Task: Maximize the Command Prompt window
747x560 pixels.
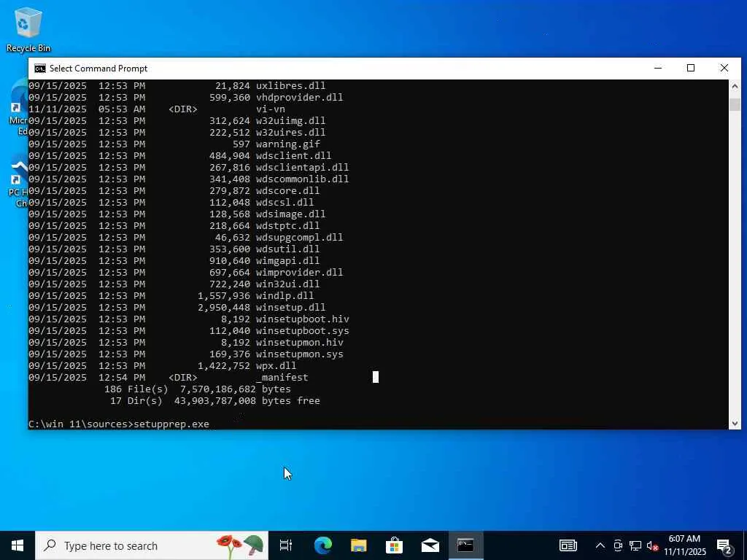Action: (691, 68)
